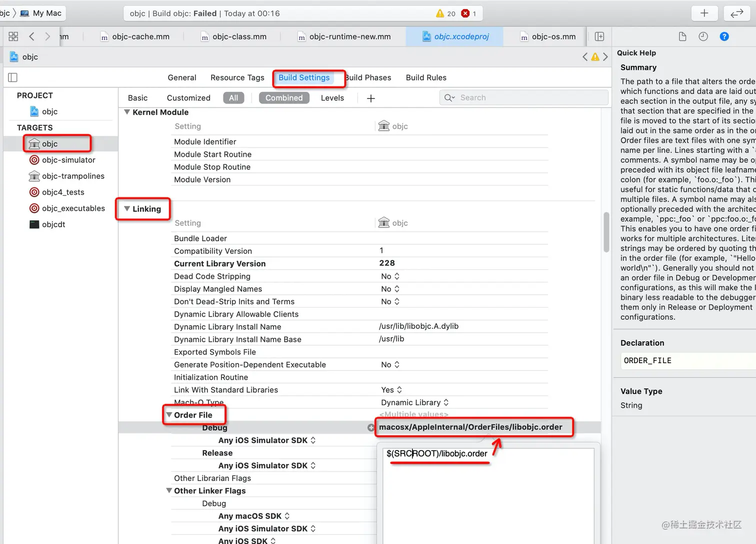Change Don't Dead-Strip Inits and Terms value
Image resolution: width=756 pixels, height=544 pixels.
click(390, 301)
